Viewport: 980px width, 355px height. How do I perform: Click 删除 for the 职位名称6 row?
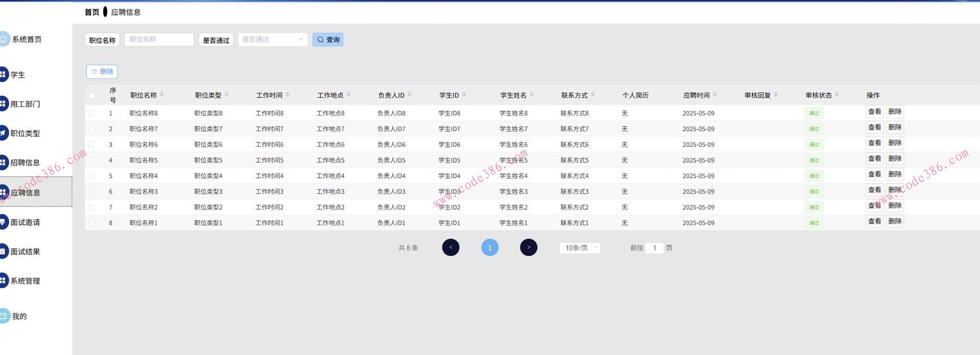coord(895,143)
